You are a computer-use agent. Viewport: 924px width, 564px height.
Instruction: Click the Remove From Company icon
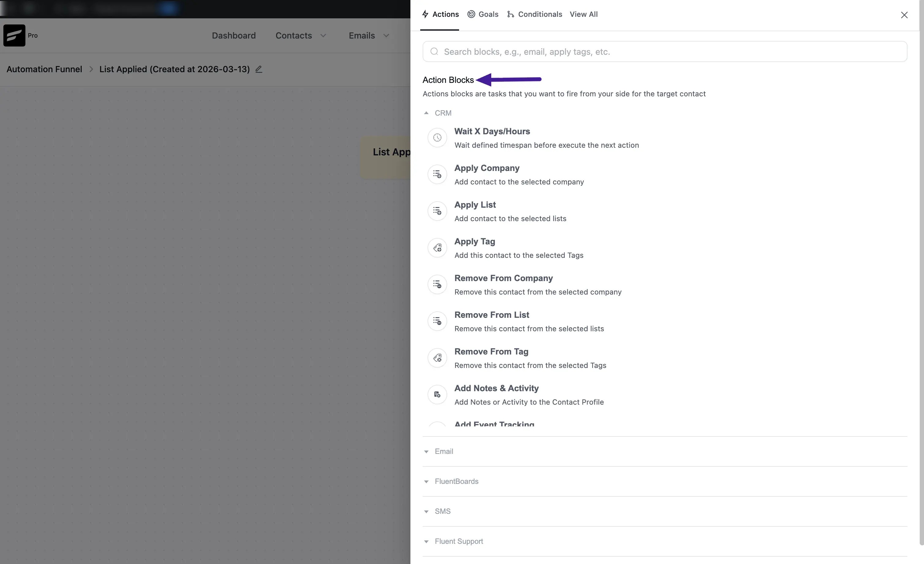click(437, 284)
